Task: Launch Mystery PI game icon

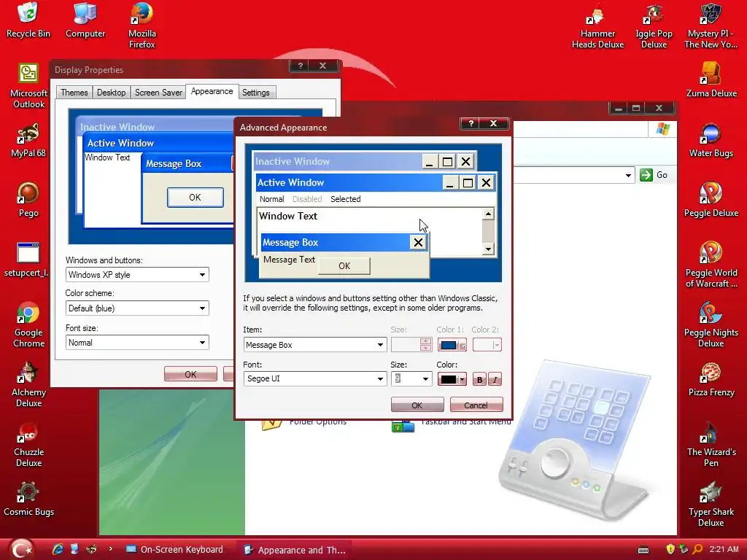Action: click(711, 26)
